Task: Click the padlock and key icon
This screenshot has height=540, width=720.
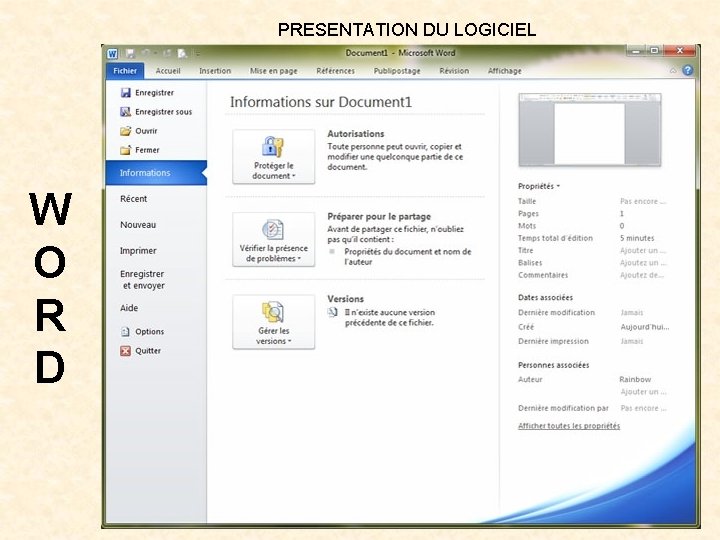Action: [273, 147]
